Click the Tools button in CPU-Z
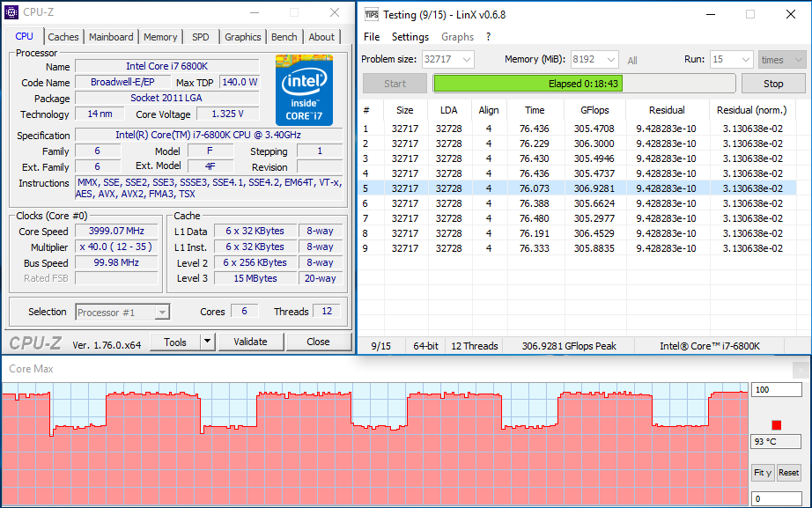812x508 pixels. 175,342
